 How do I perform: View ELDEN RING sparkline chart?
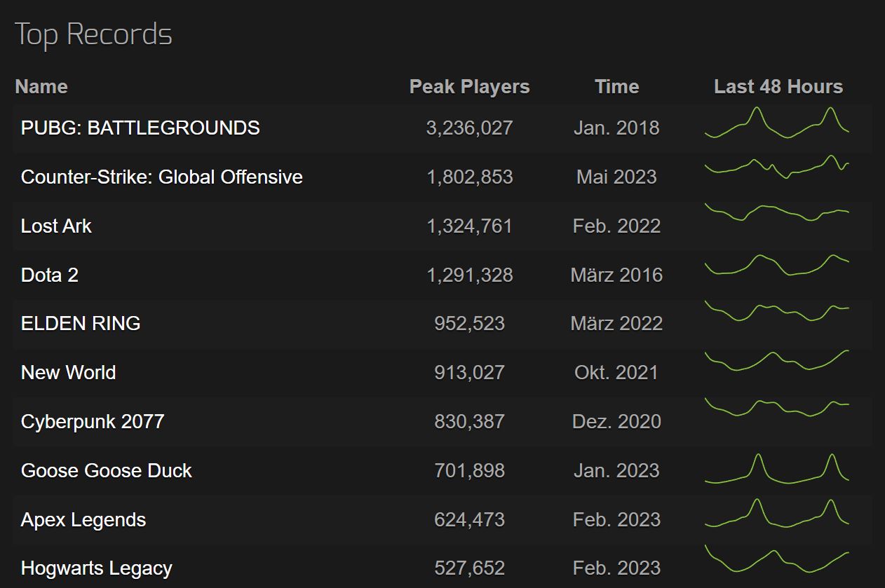(777, 311)
